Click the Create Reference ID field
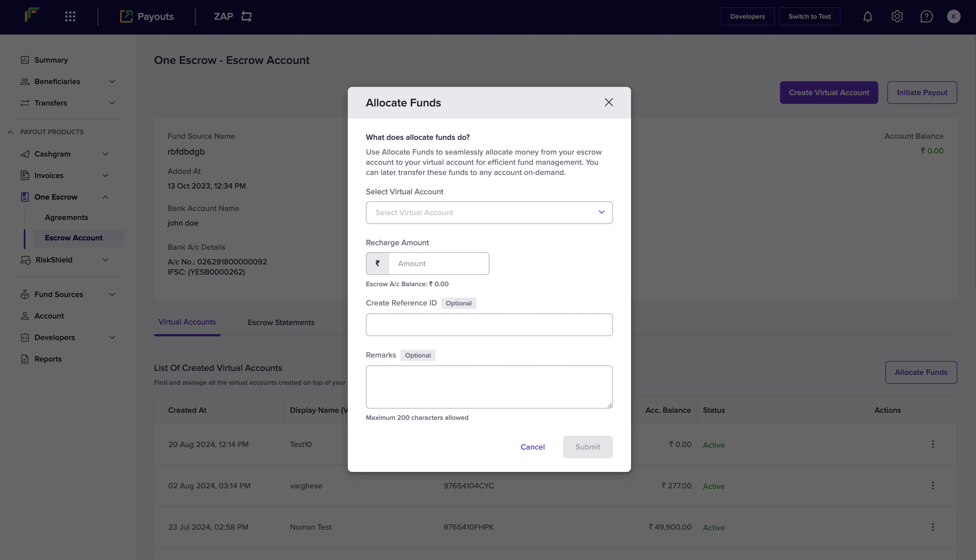Screen dimensions: 976x560 pyautogui.click(x=489, y=325)
